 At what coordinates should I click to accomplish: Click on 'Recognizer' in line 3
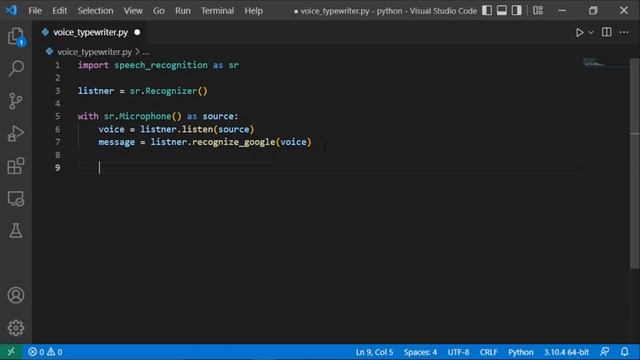tap(171, 91)
